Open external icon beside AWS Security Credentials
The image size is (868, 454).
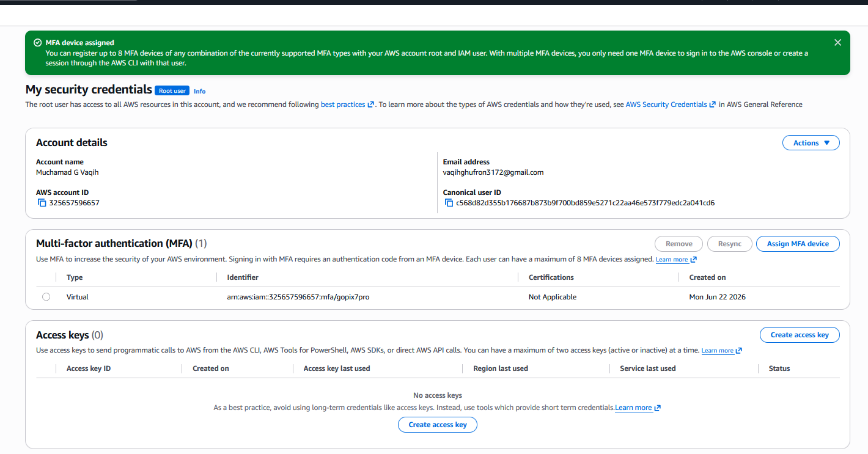[712, 104]
